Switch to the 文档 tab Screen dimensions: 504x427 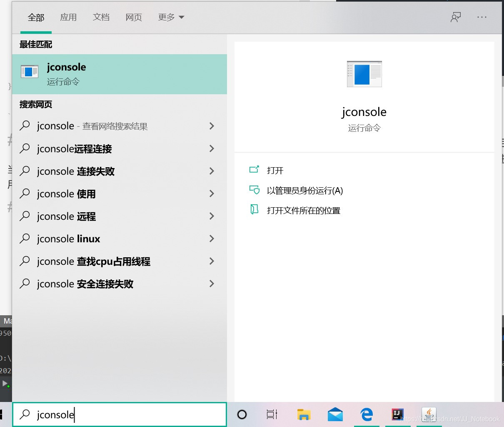[x=101, y=18]
